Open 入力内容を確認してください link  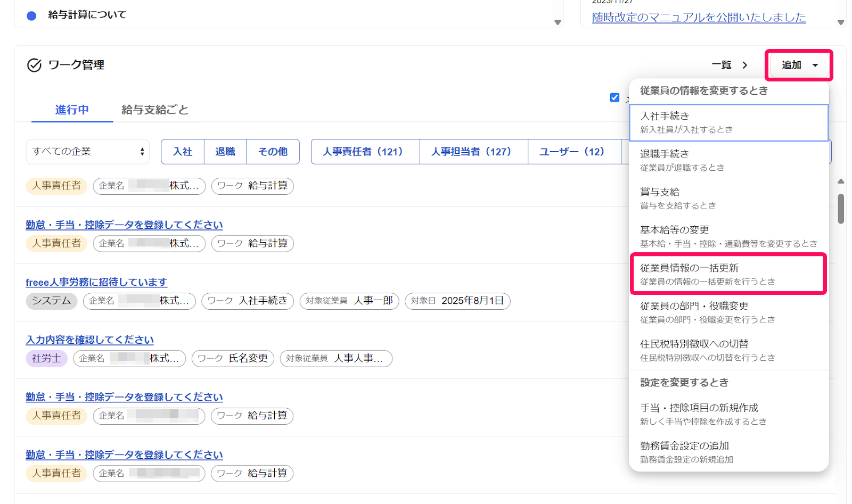(90, 340)
